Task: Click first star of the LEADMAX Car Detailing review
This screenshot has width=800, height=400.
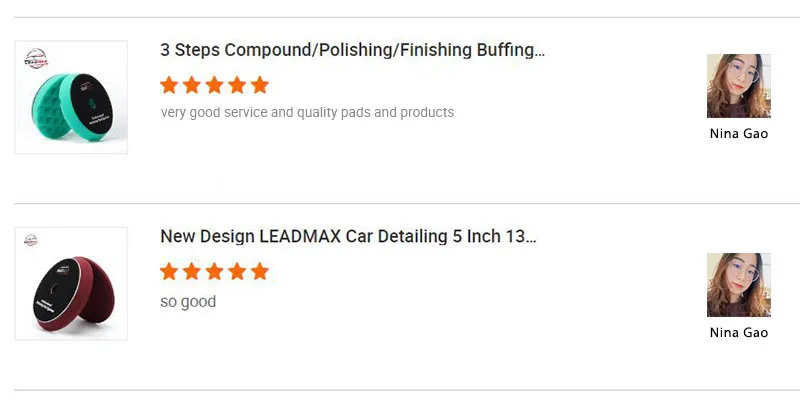Action: pyautogui.click(x=169, y=271)
